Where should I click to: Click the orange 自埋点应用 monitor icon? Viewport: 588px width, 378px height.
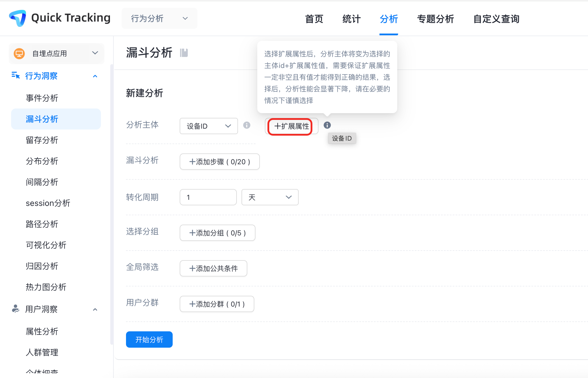pyautogui.click(x=19, y=53)
